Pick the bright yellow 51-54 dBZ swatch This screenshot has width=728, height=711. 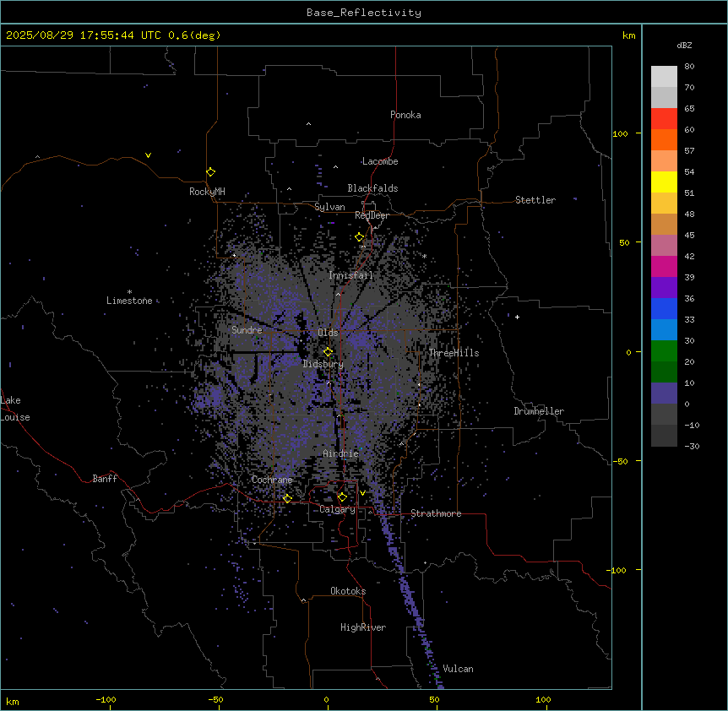(664, 182)
